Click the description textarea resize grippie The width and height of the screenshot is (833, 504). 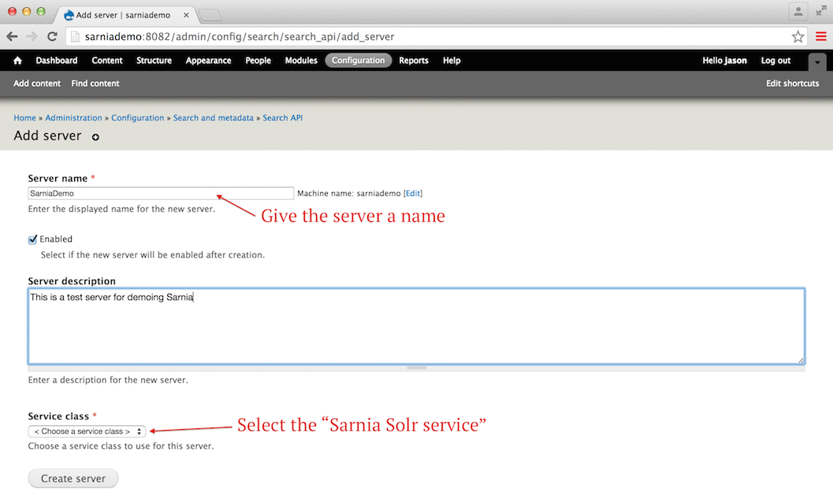coord(416,367)
